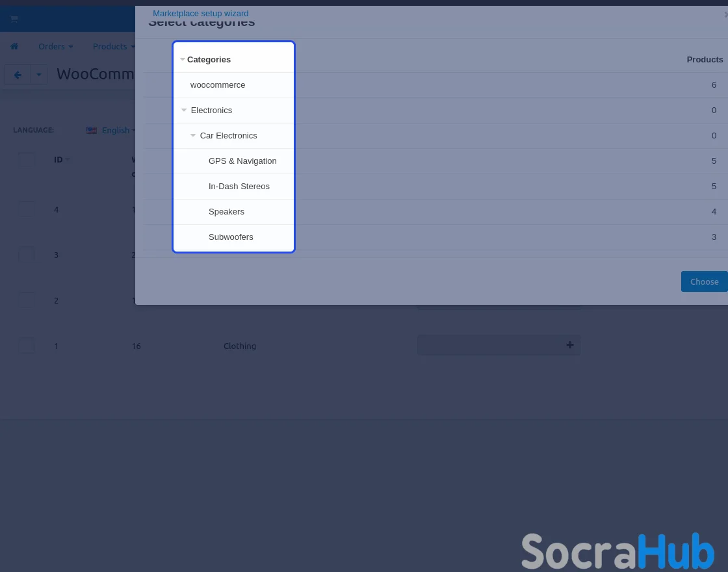Select the woocommerce category
Viewport: 728px width, 572px height.
click(x=217, y=85)
